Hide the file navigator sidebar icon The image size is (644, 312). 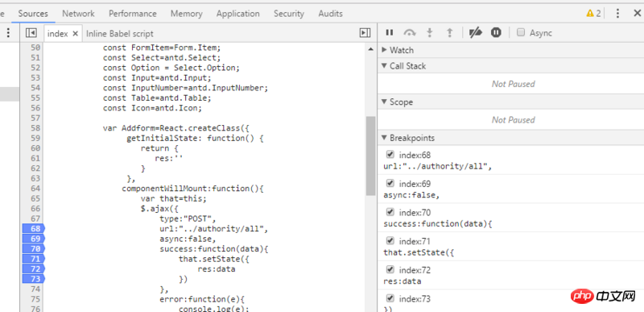click(31, 33)
